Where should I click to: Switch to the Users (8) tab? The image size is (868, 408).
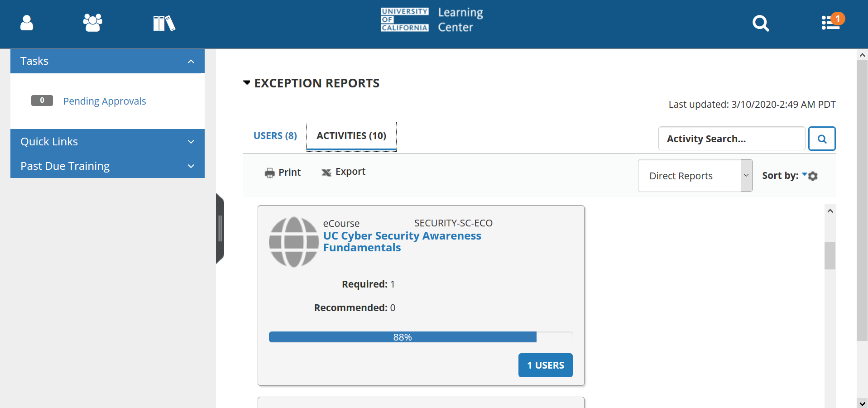[x=275, y=136]
